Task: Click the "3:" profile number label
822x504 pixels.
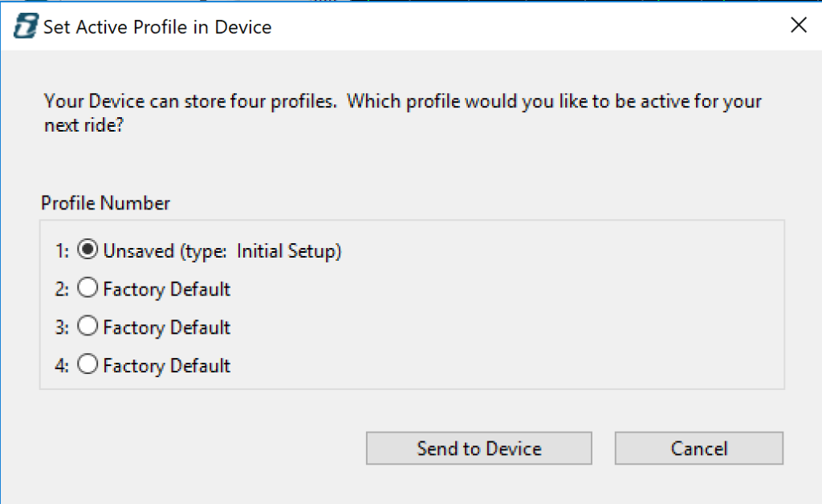Action: (x=63, y=327)
